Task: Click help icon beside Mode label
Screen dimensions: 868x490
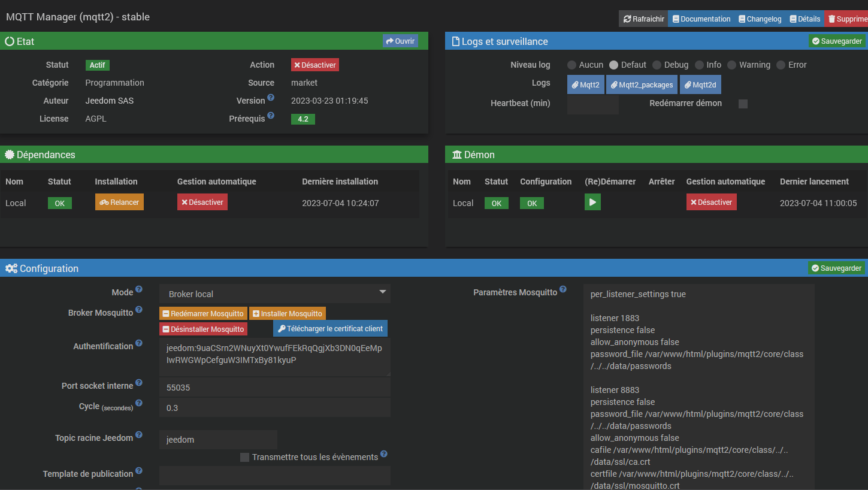Action: (139, 289)
